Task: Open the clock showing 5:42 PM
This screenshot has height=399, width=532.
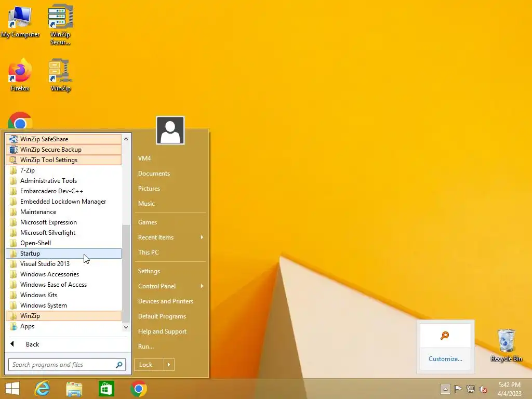Action: 509,389
